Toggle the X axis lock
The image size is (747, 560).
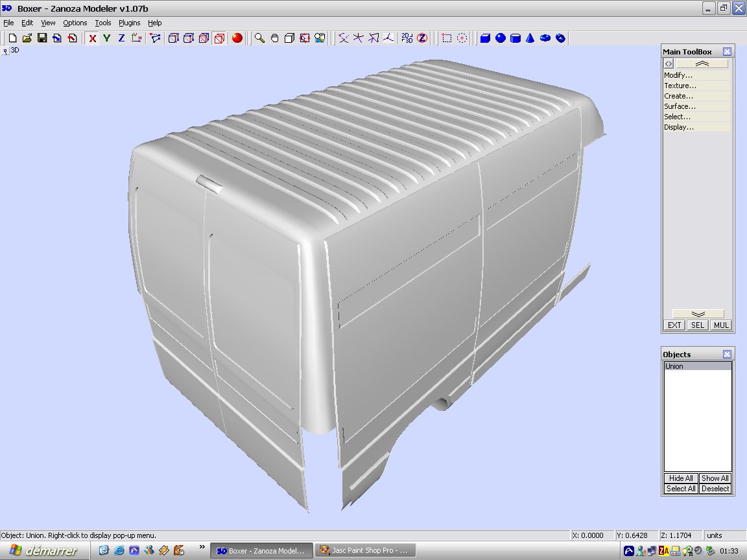point(93,38)
